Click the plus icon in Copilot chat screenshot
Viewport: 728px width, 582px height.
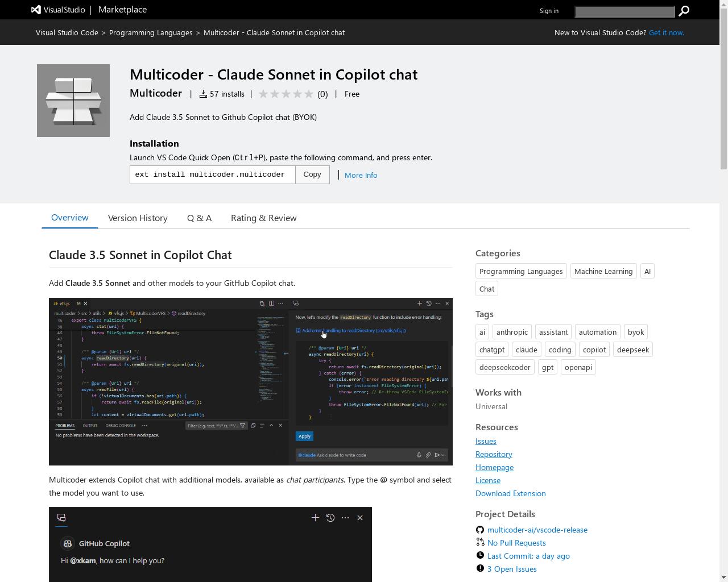(315, 518)
